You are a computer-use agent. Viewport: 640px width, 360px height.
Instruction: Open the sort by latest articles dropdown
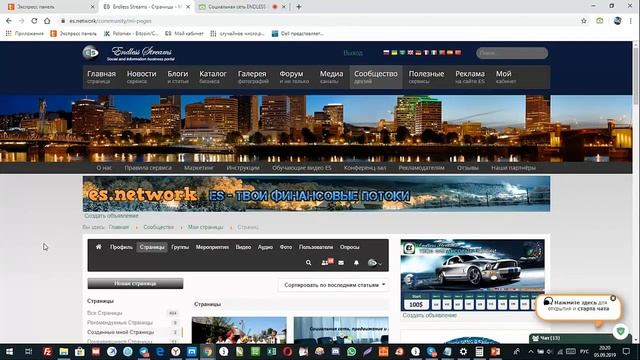click(333, 285)
